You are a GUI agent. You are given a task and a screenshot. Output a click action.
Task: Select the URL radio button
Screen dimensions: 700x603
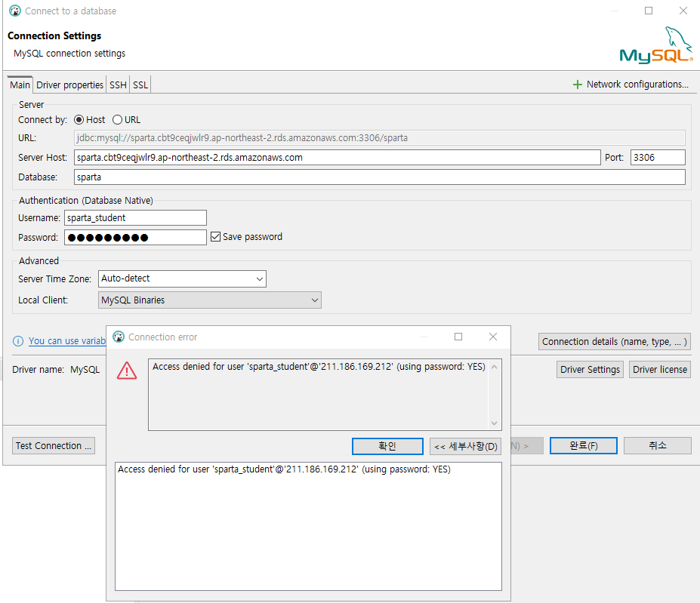(117, 119)
